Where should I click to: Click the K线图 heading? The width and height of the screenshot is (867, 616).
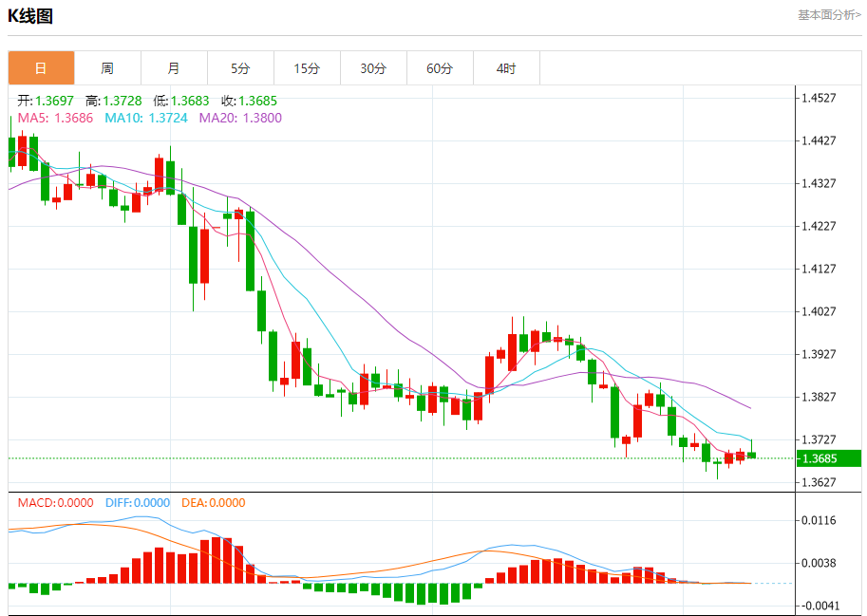(30, 16)
